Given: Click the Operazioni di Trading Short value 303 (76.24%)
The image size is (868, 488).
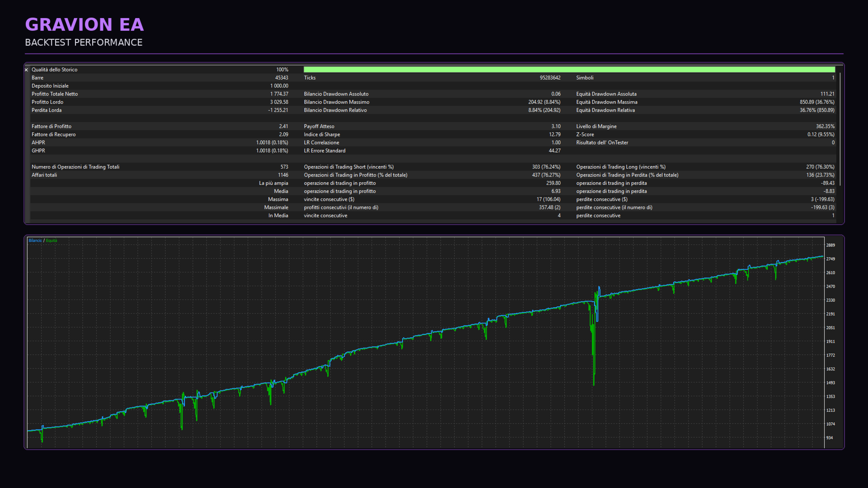Looking at the screenshot, I should tap(546, 167).
